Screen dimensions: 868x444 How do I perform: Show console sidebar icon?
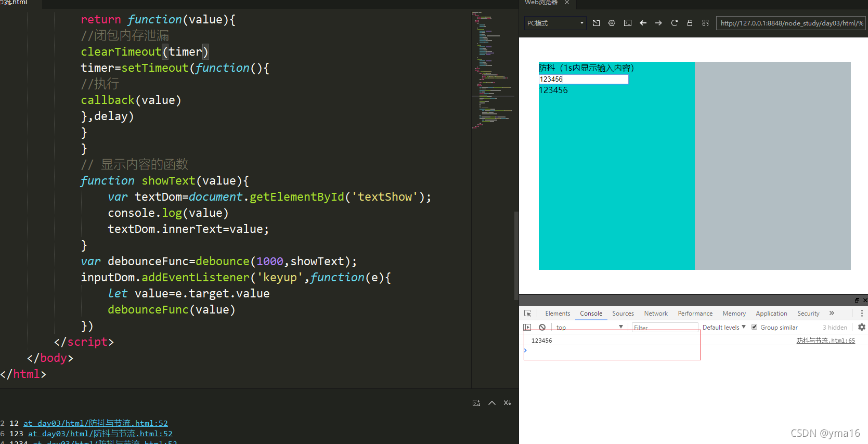(x=527, y=327)
